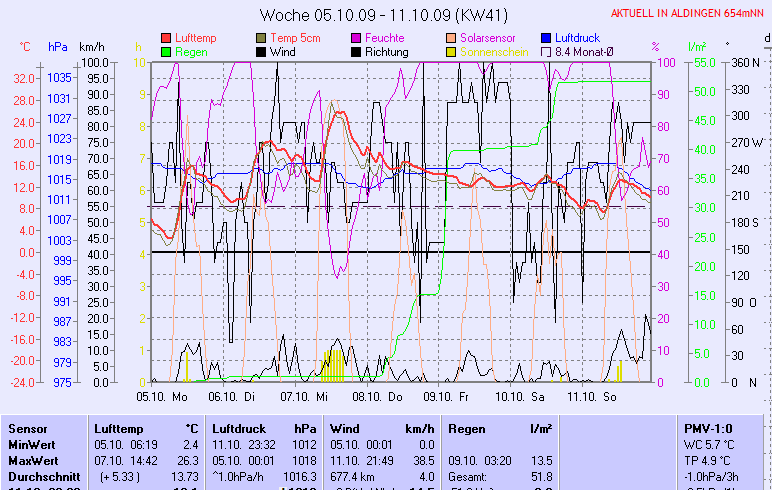772x490 pixels.
Task: Click the black Wind legend square
Action: [x=262, y=51]
